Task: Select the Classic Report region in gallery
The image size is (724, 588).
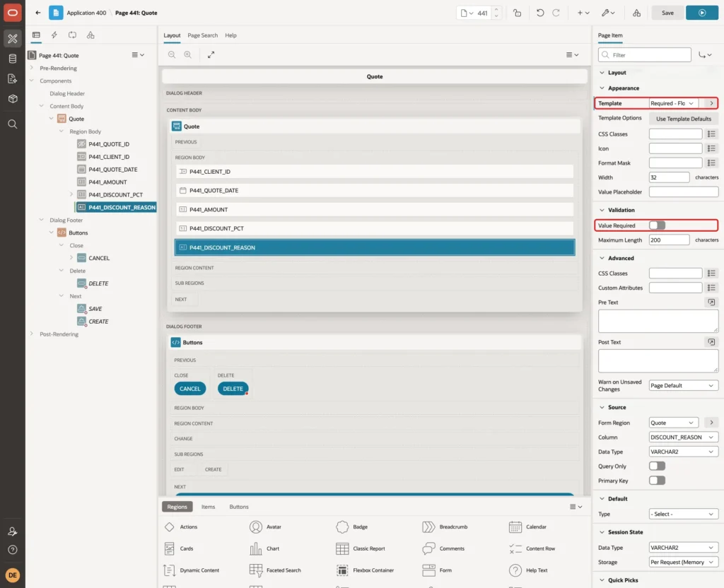Action: click(x=361, y=548)
